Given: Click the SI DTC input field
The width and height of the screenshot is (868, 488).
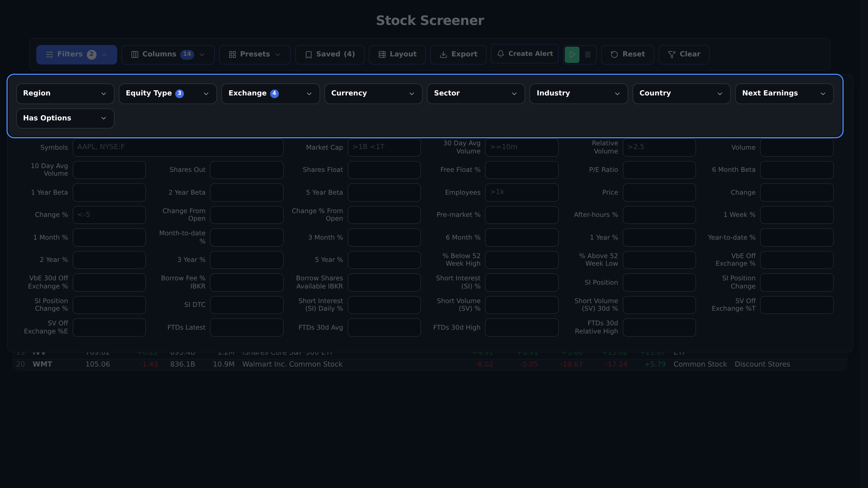Looking at the screenshot, I should tap(247, 305).
